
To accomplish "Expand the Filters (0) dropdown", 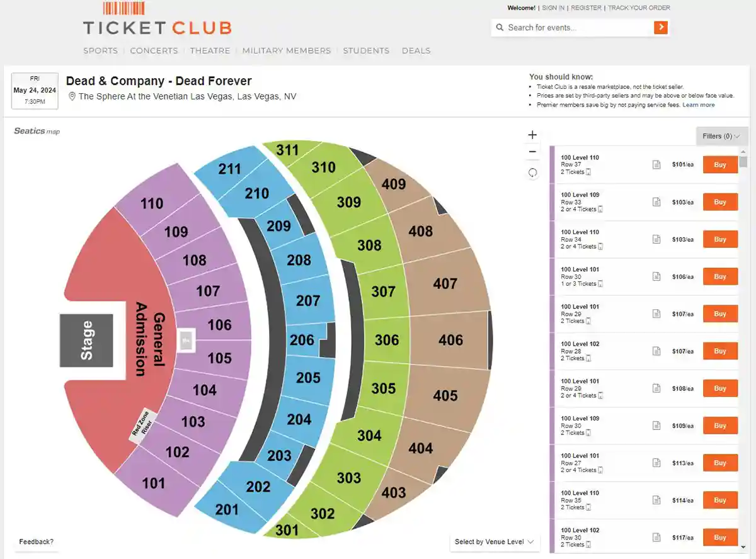I will point(721,136).
